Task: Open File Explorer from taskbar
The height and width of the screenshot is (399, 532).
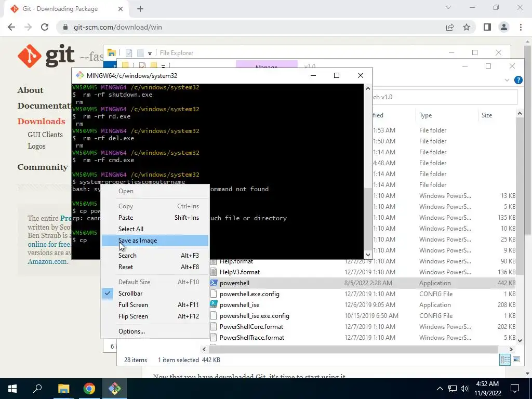Action: pyautogui.click(x=63, y=389)
